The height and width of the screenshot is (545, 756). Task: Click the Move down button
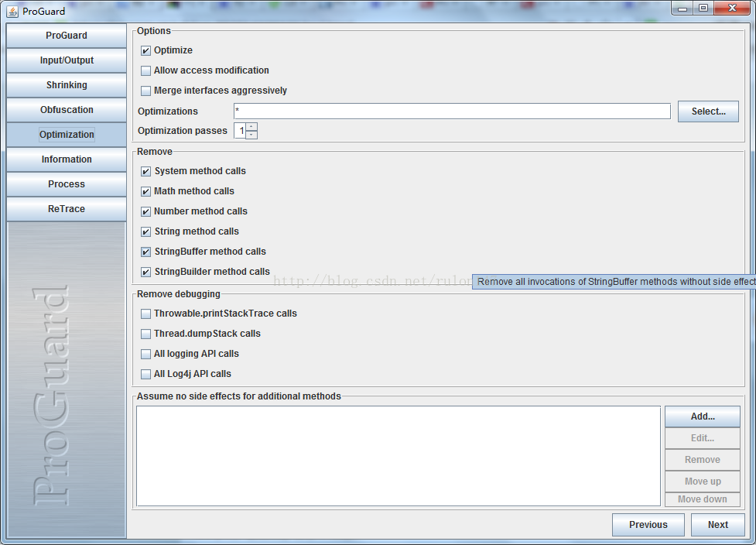(703, 499)
